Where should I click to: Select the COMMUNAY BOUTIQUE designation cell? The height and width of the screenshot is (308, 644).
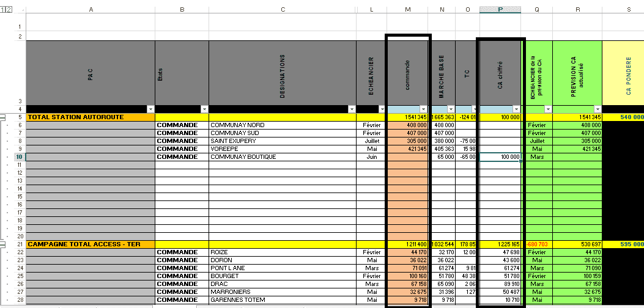pos(283,157)
